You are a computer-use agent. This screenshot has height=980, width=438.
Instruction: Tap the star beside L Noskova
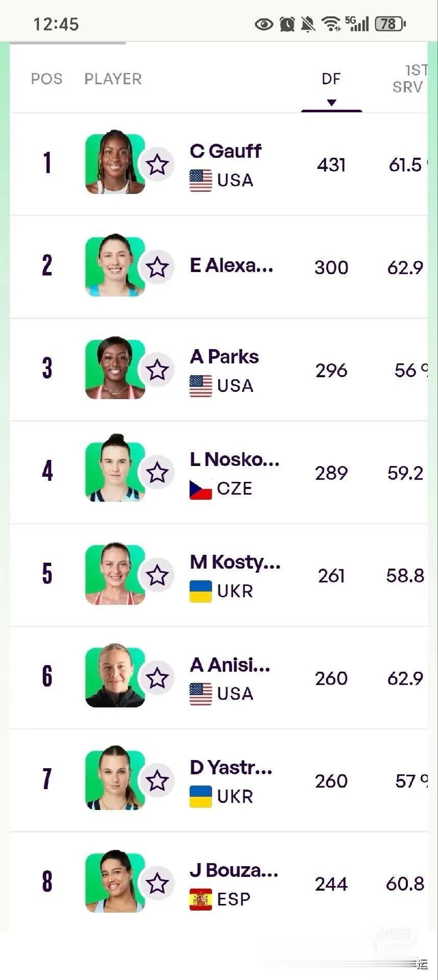(157, 473)
